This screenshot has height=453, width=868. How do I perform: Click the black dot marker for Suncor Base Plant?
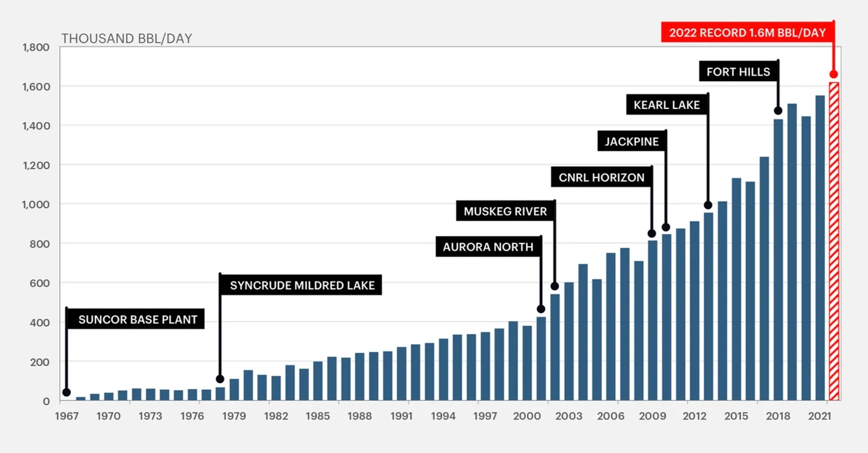tap(67, 392)
